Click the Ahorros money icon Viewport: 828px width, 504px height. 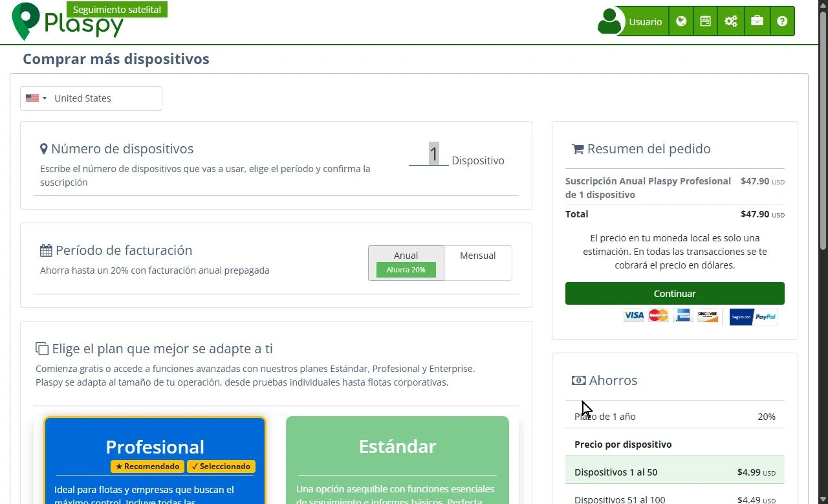[579, 380]
